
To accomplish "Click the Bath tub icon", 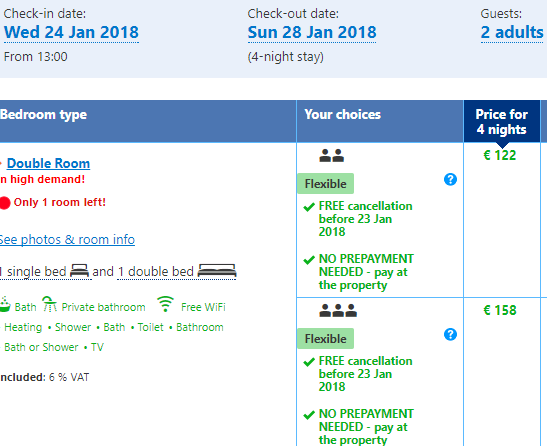I will (5, 304).
